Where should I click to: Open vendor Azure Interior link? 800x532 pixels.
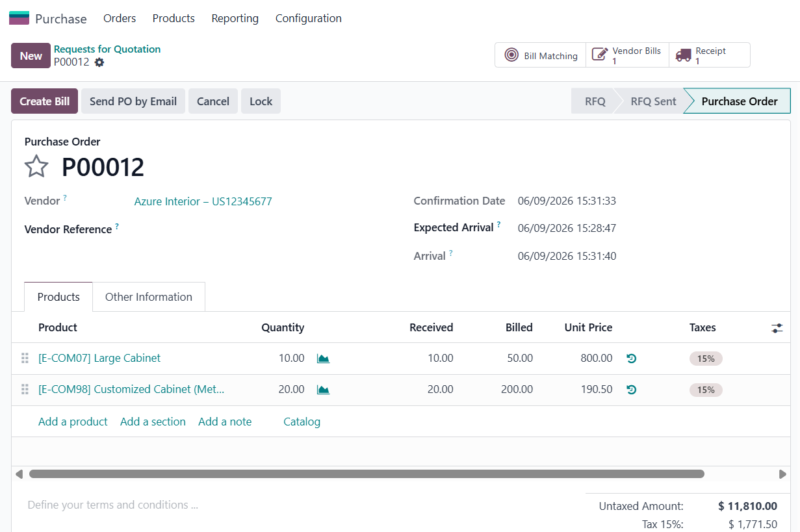click(203, 201)
